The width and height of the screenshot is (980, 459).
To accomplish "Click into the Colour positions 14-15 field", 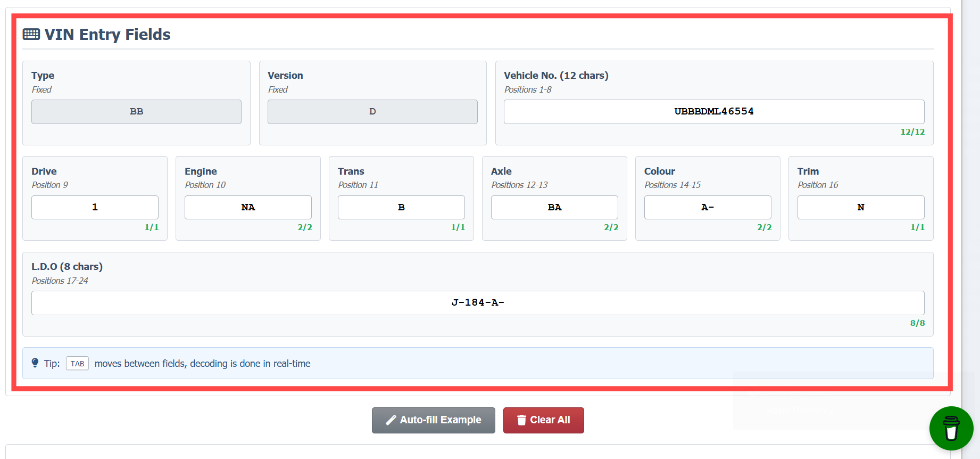I will tap(707, 207).
